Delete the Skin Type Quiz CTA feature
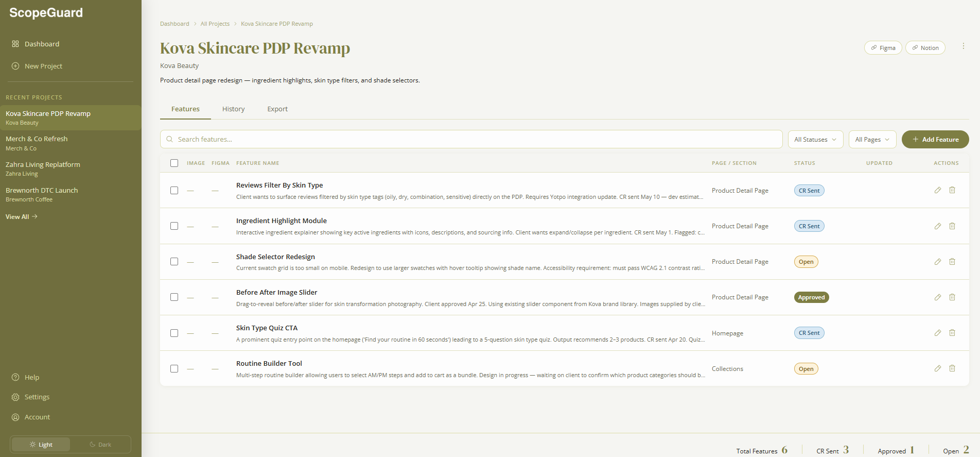The image size is (980, 457). tap(952, 333)
